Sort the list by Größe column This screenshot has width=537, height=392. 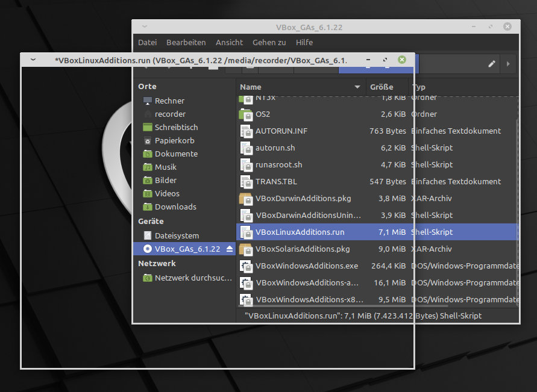point(387,87)
